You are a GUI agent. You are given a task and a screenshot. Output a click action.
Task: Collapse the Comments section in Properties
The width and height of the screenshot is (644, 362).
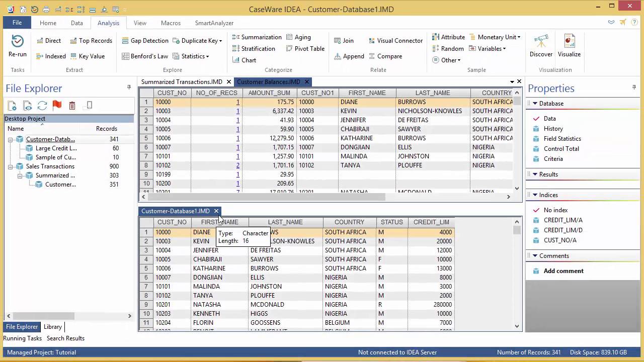click(535, 256)
